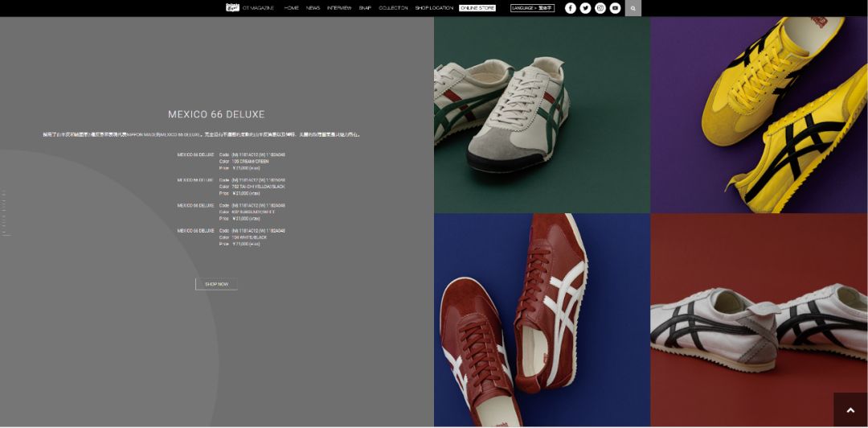The width and height of the screenshot is (868, 428).
Task: Click the SHOP NOW button
Action: pos(216,284)
